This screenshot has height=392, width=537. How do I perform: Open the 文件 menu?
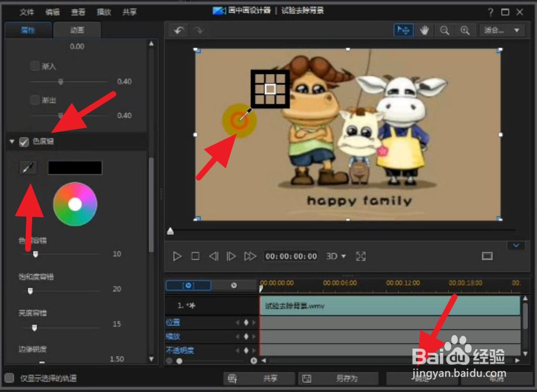point(27,12)
